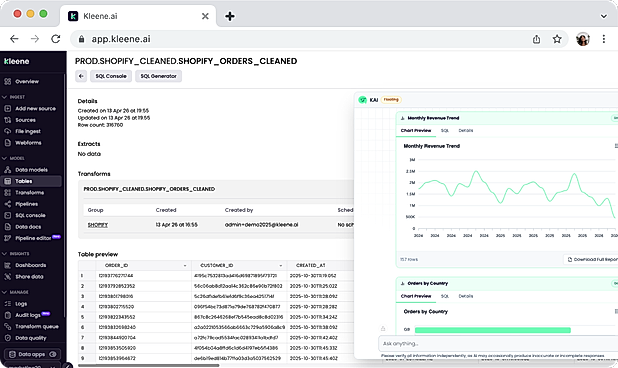Bookmark page with the star icon

pyautogui.click(x=557, y=39)
